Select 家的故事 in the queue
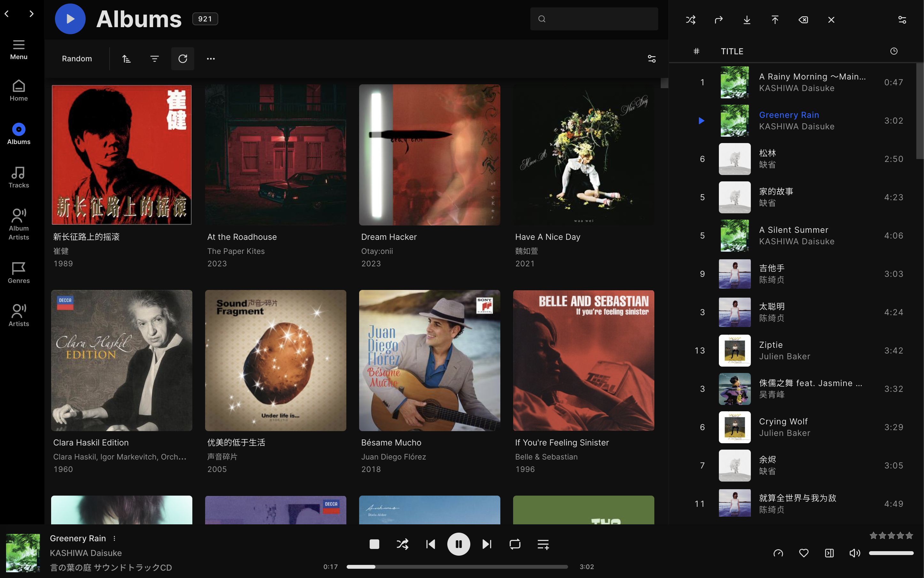The width and height of the screenshot is (924, 578). [x=793, y=197]
